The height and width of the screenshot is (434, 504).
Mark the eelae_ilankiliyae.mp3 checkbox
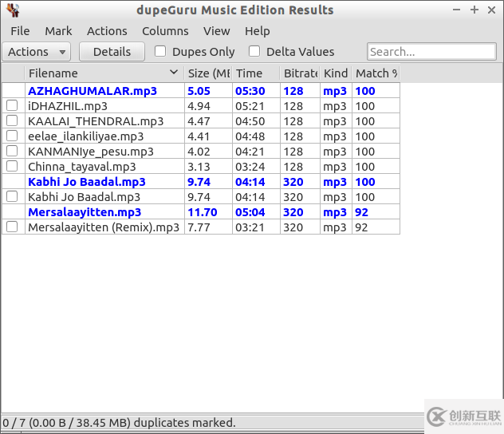[12, 136]
